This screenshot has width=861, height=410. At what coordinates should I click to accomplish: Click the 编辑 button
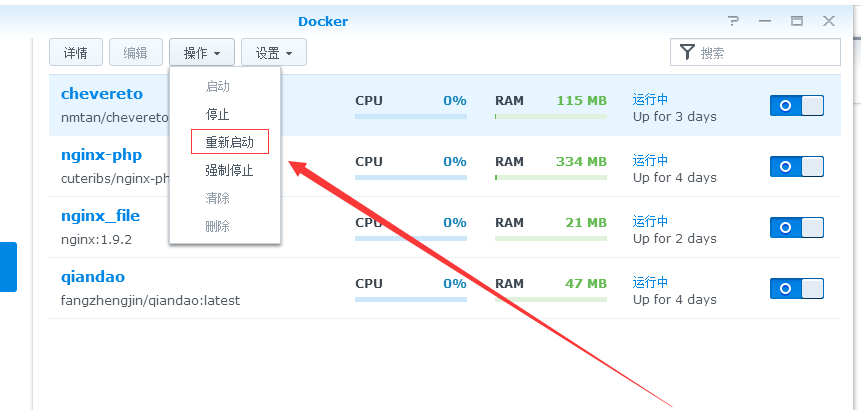coord(136,53)
